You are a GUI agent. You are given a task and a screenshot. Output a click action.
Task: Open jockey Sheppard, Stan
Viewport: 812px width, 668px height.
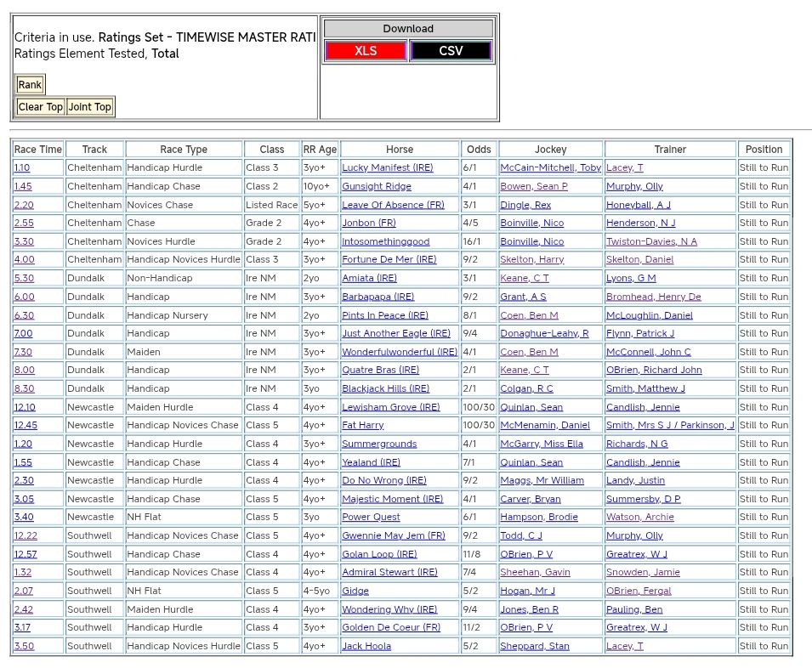point(534,646)
